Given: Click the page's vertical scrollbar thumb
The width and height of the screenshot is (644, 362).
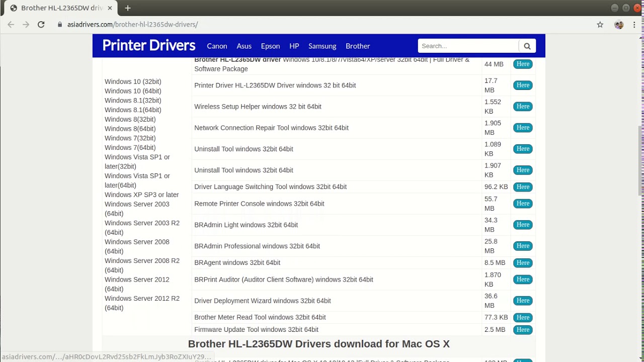Looking at the screenshot, I should point(640,161).
